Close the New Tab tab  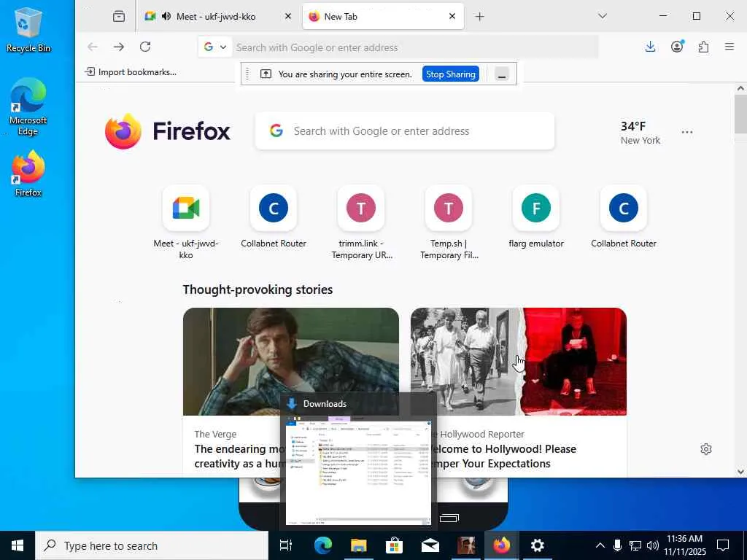click(x=452, y=17)
